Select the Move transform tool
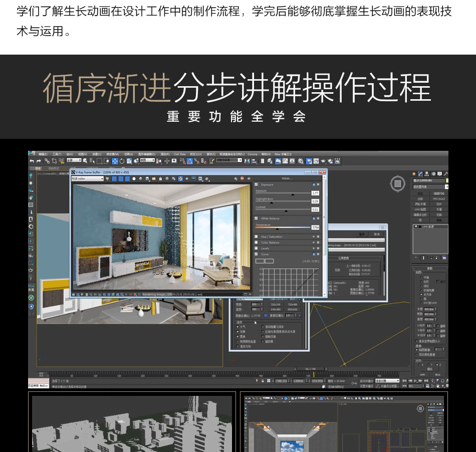 tap(115, 161)
